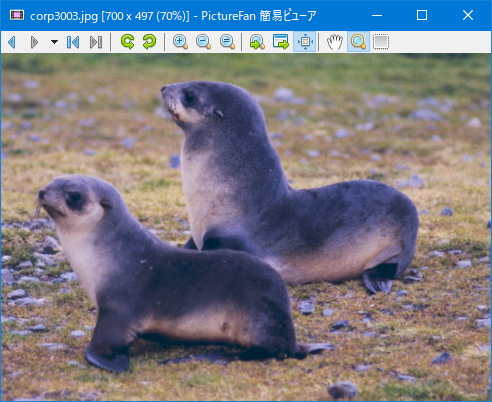Click the seal photo display area
Screen dimensions: 492x402
(246, 227)
